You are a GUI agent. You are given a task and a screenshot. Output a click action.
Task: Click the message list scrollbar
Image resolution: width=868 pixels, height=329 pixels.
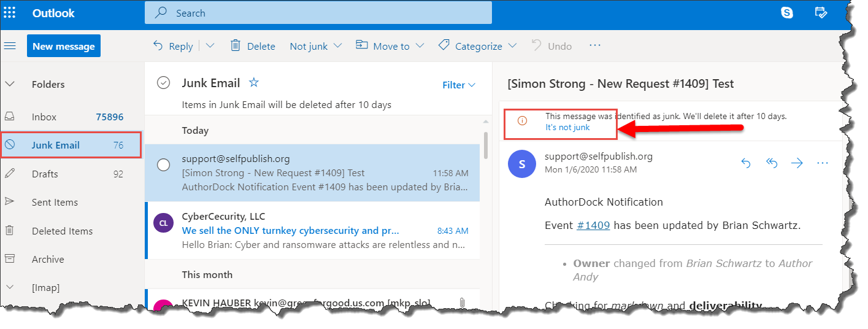point(486,145)
